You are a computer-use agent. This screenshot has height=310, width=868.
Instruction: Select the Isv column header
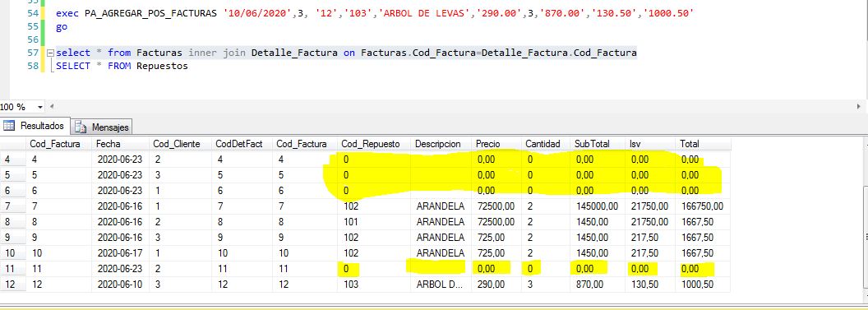point(650,144)
